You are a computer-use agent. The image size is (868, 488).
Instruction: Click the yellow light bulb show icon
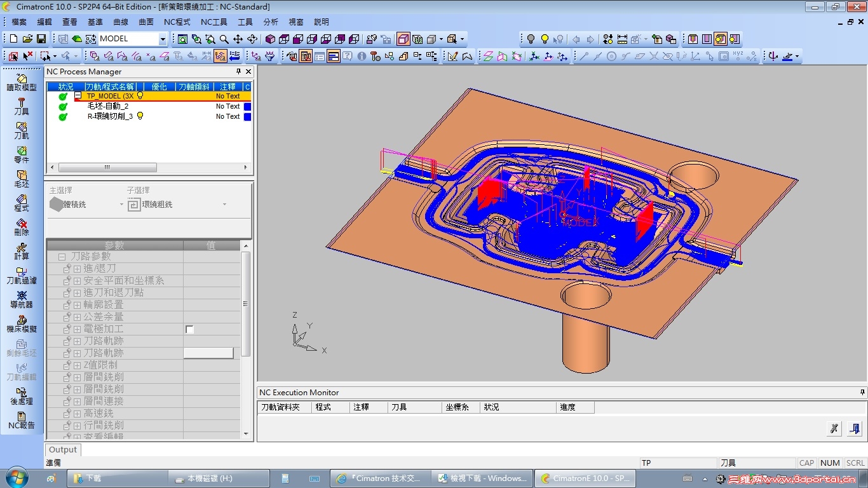545,39
